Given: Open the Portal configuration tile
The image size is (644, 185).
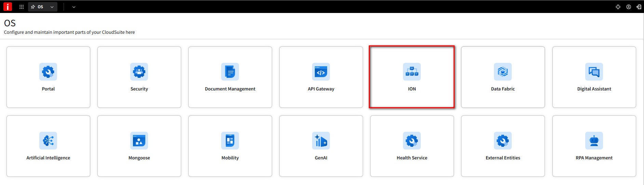Looking at the screenshot, I should coord(48,77).
